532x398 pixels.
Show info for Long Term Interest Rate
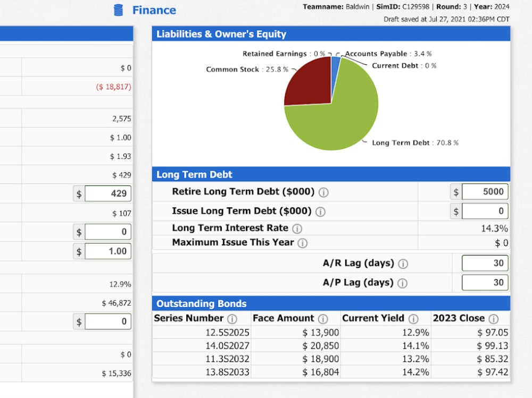coord(297,229)
